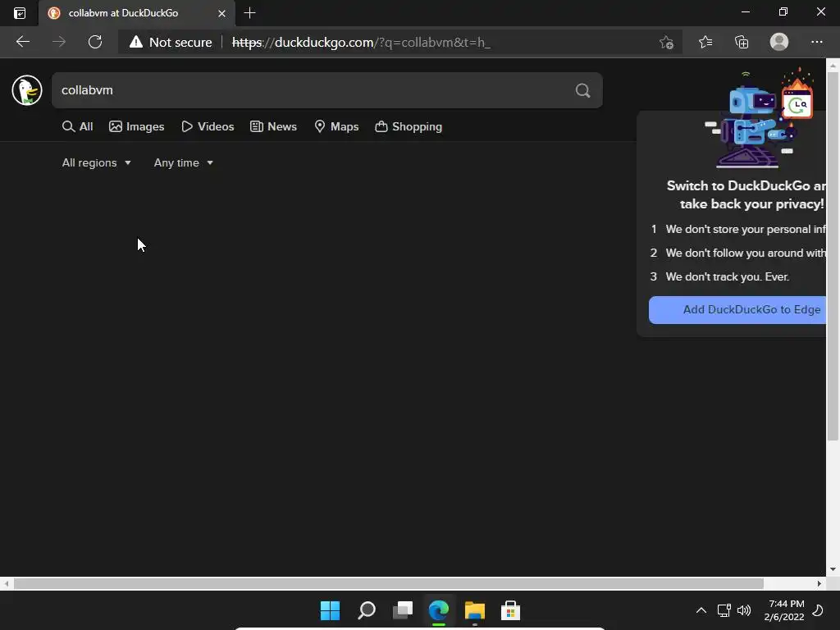Click Add DuckDuckGo to Edge button
This screenshot has height=630, width=840.
[737, 309]
